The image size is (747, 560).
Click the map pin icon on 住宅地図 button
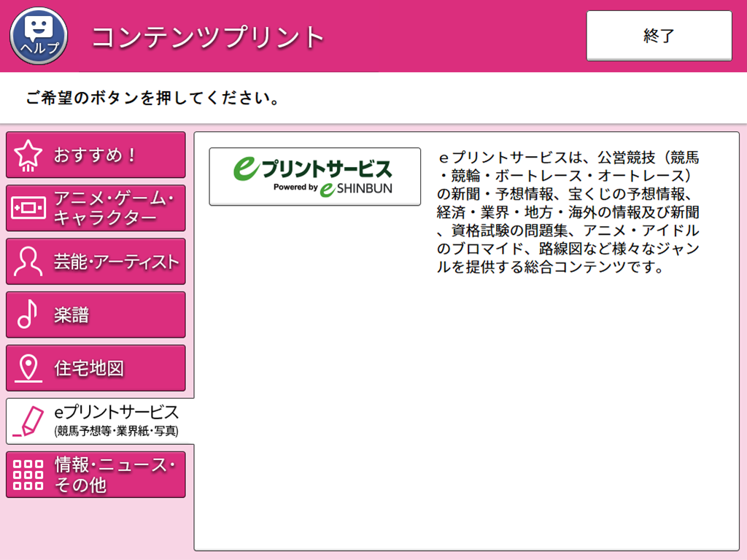pos(27,367)
